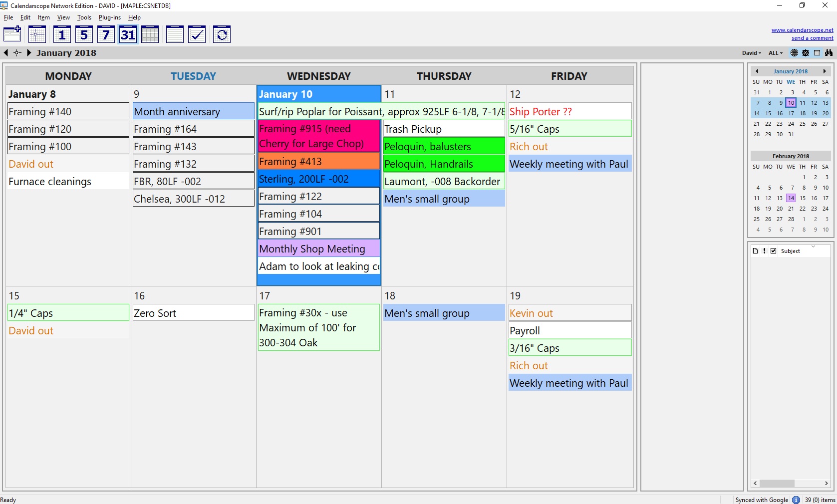This screenshot has height=504, width=837.
Task: Go to next period with right arrow
Action: 29,52
